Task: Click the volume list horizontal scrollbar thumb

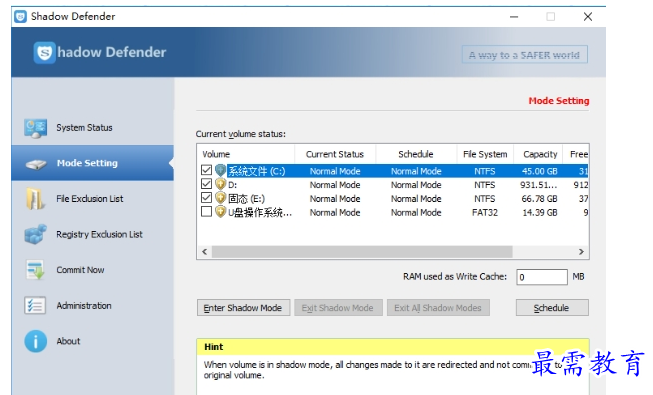Action: coord(362,252)
